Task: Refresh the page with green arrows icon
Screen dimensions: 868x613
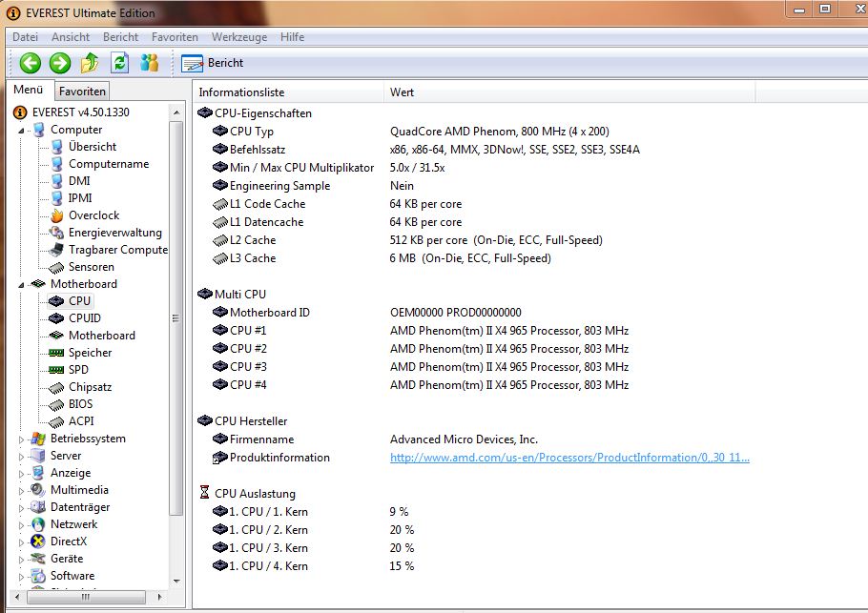Action: click(x=119, y=63)
